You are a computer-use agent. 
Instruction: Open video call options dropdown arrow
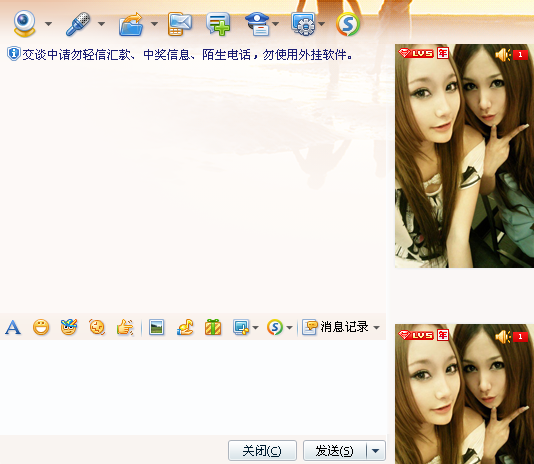pyautogui.click(x=48, y=24)
